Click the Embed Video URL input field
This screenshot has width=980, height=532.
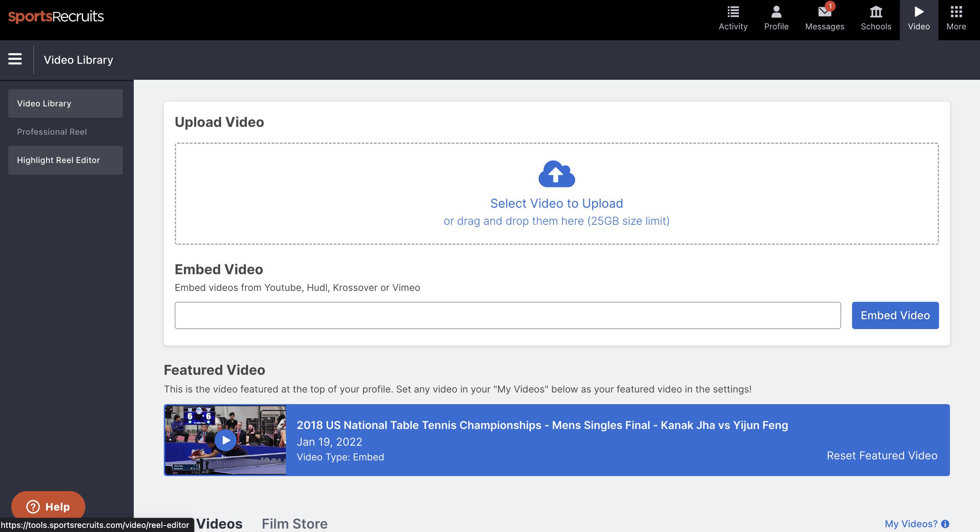(x=508, y=315)
